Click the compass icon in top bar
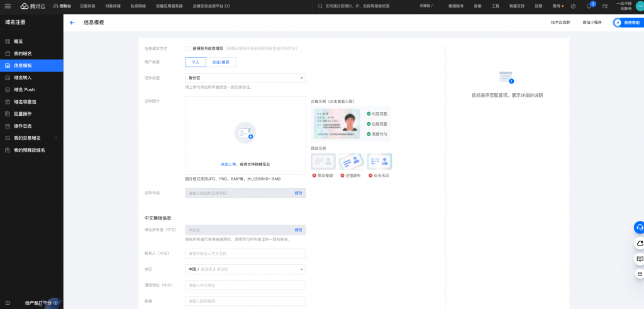The width and height of the screenshot is (644, 309). 574,6
